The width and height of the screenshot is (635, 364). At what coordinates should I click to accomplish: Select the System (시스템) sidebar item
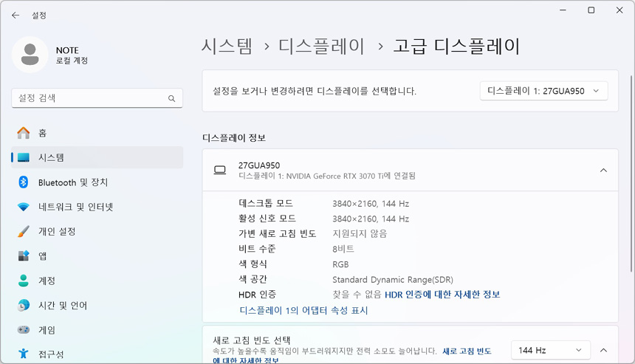tap(51, 157)
